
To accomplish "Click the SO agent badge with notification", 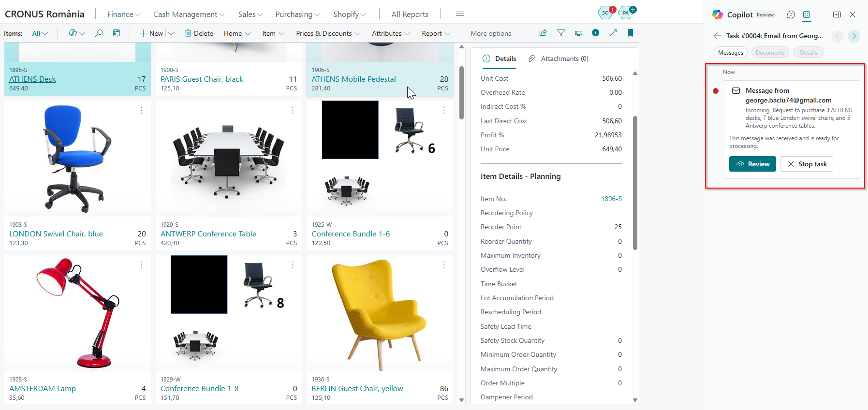I will pos(606,13).
